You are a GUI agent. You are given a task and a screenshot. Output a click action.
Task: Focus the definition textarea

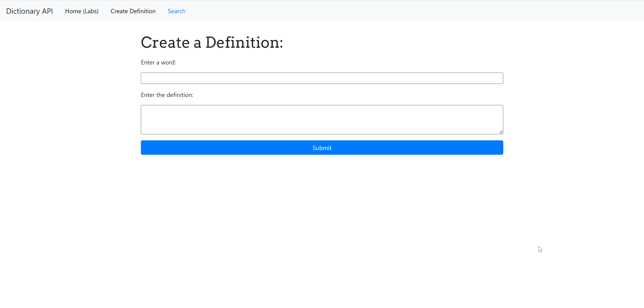322,120
